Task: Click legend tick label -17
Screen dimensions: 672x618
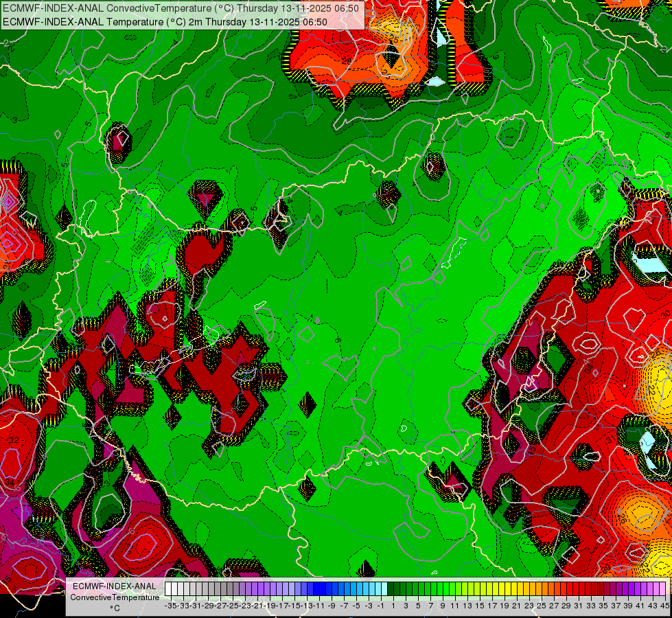Action: pyautogui.click(x=282, y=606)
